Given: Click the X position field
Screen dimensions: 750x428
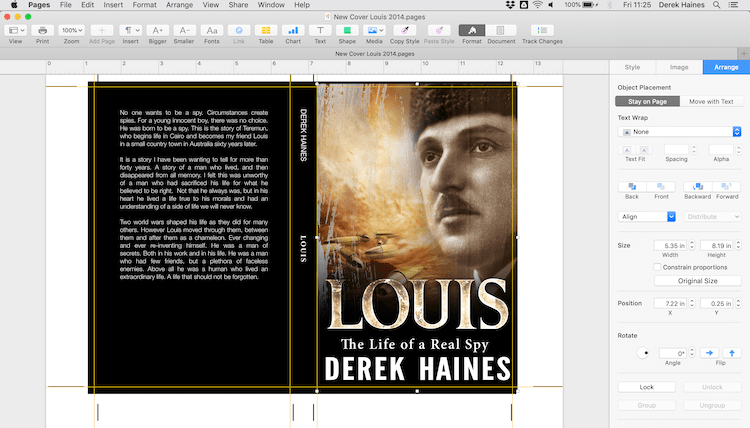Looking at the screenshot, I should click(x=670, y=303).
